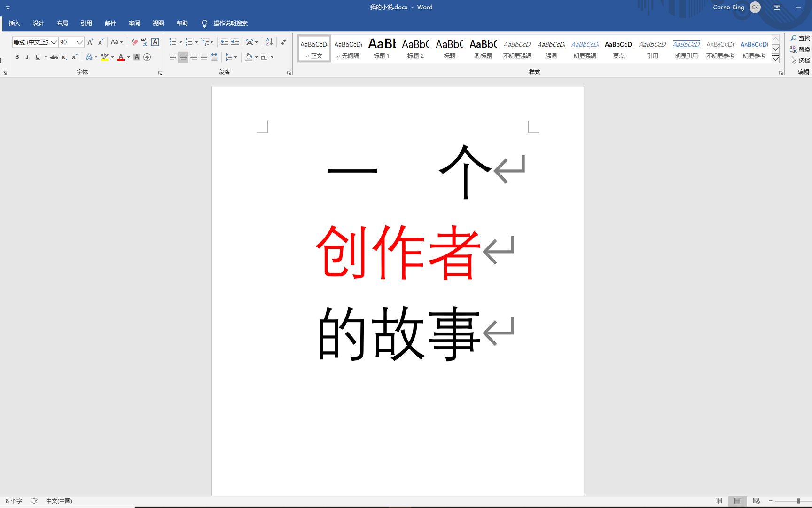Justify the paragraph text
This screenshot has height=508, width=812.
pos(204,57)
